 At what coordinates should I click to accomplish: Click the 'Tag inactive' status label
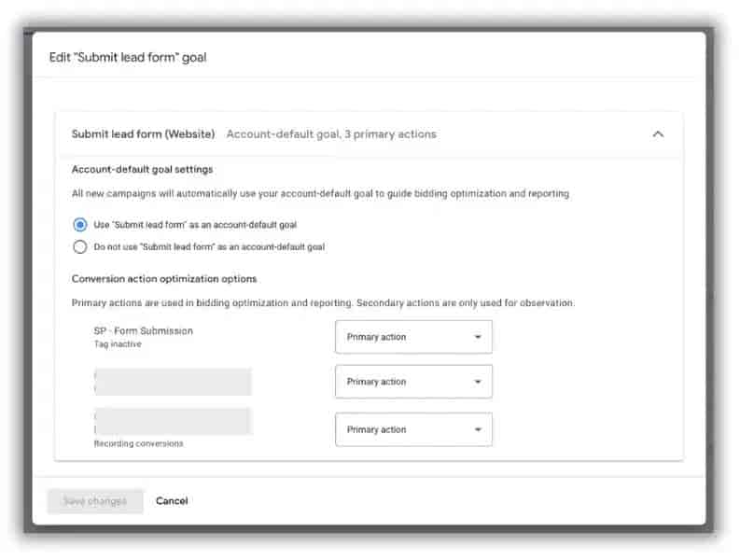tap(118, 344)
